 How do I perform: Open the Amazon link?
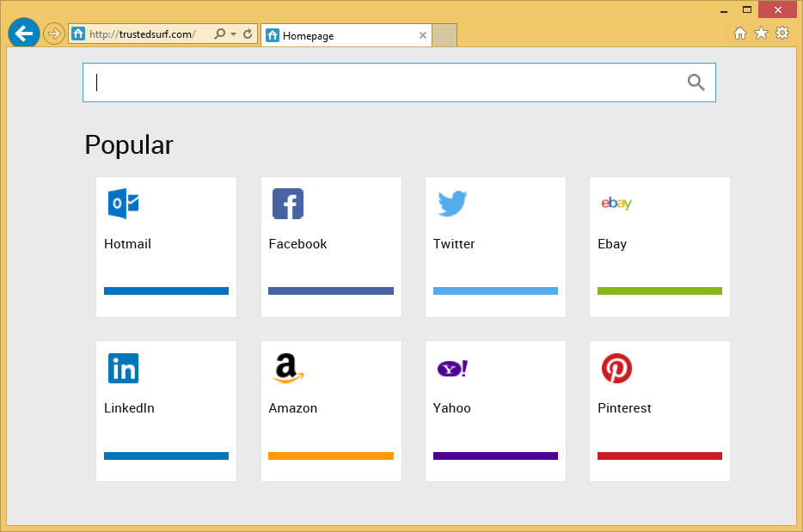coord(293,408)
